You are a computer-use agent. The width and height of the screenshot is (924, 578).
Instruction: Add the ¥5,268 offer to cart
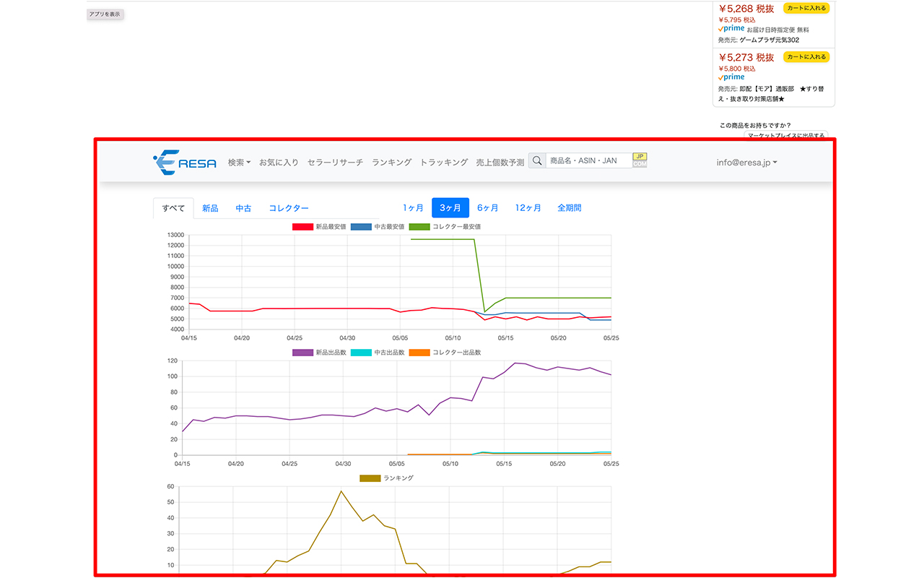coord(806,8)
